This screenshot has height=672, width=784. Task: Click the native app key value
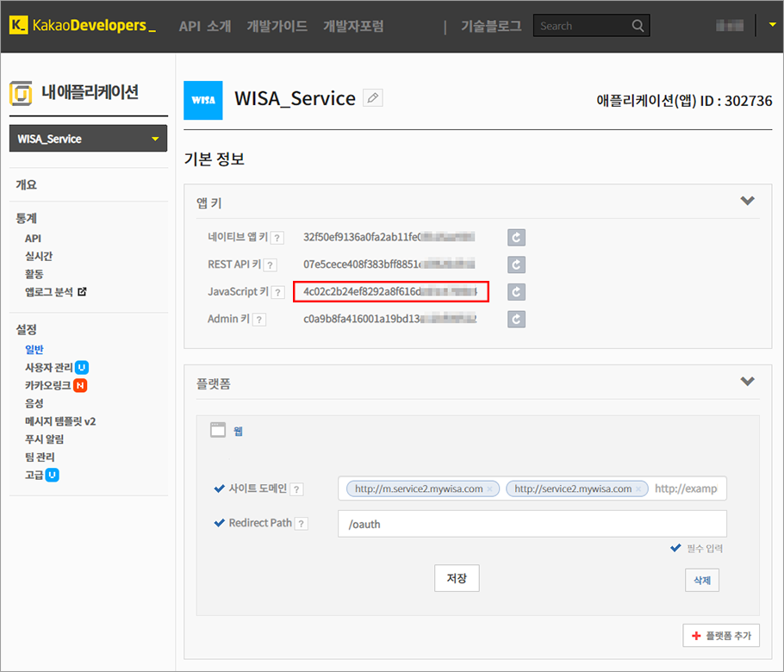click(x=389, y=237)
